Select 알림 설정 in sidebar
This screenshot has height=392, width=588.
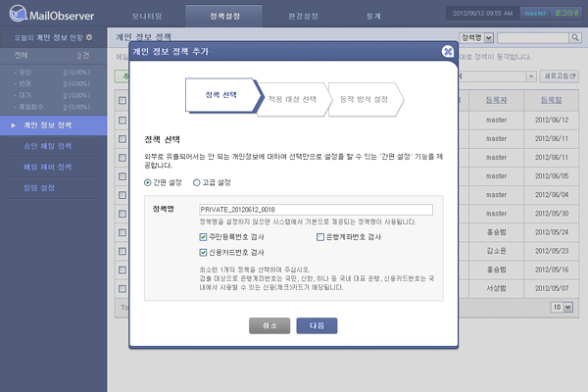point(39,187)
